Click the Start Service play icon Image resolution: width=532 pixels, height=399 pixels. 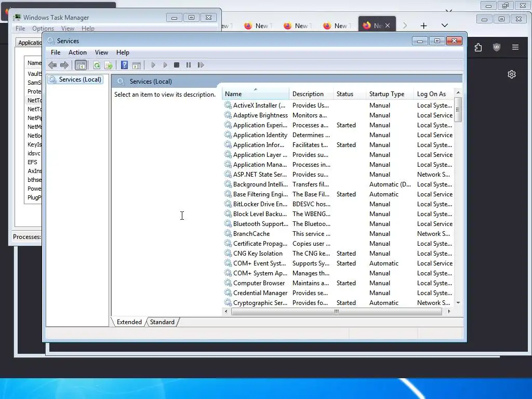coord(153,65)
